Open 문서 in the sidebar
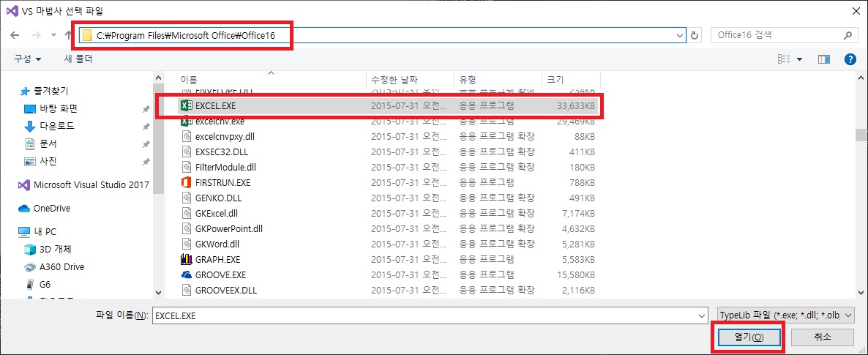Viewport: 868px width, 355px height. point(40,143)
